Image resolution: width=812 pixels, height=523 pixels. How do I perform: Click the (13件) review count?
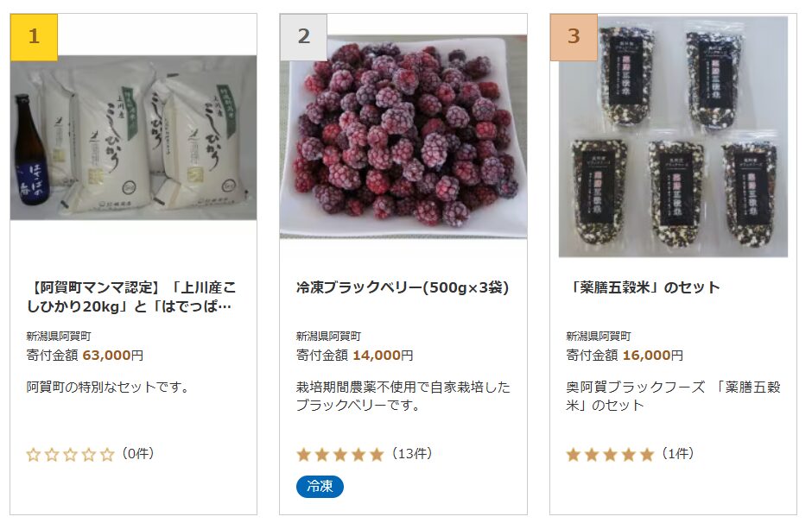click(x=412, y=454)
